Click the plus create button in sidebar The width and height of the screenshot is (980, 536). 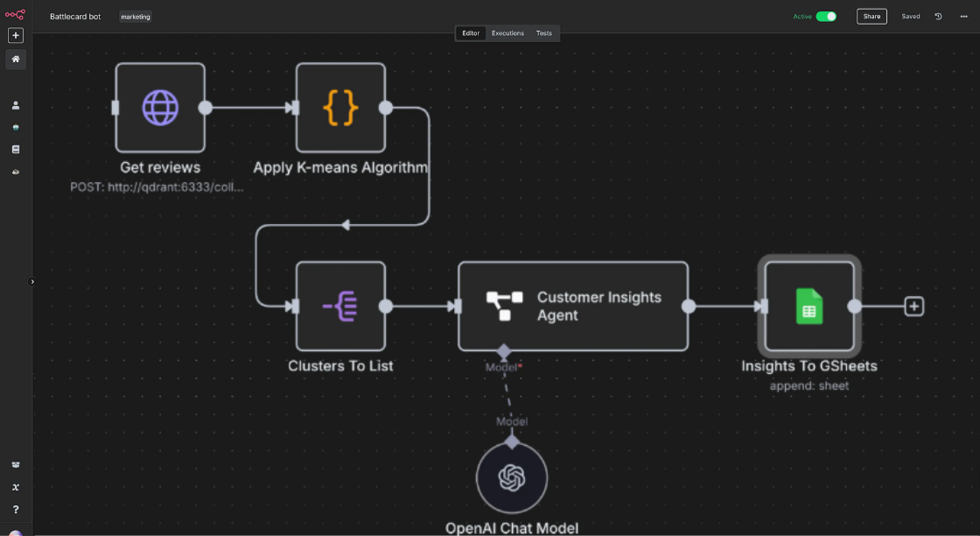point(16,36)
